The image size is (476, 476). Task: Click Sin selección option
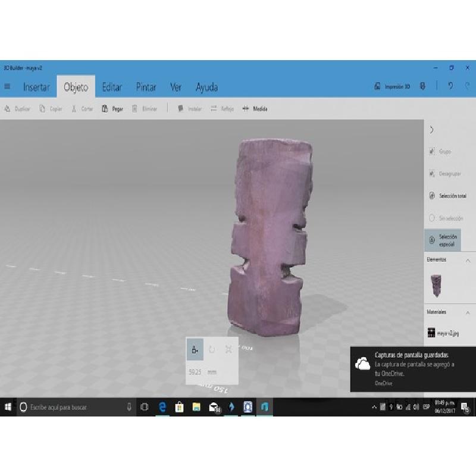[447, 218]
